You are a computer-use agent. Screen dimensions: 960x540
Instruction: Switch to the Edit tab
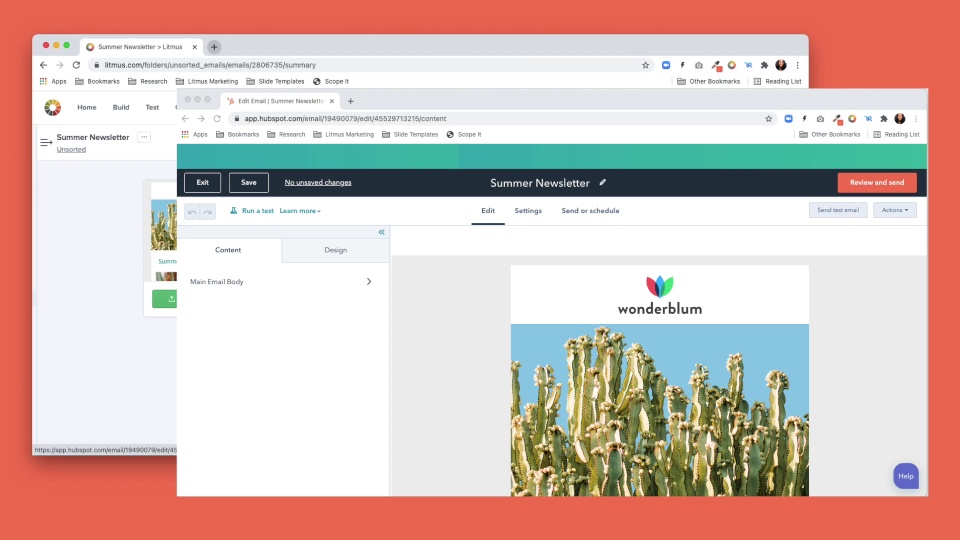[x=488, y=211]
